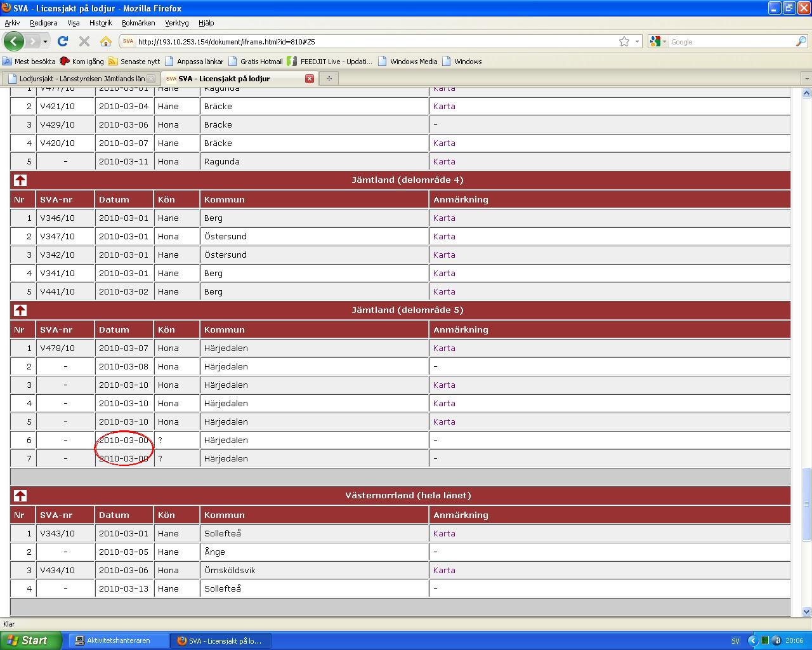
Task: Open the Karta link for V478/10
Action: pyautogui.click(x=444, y=348)
